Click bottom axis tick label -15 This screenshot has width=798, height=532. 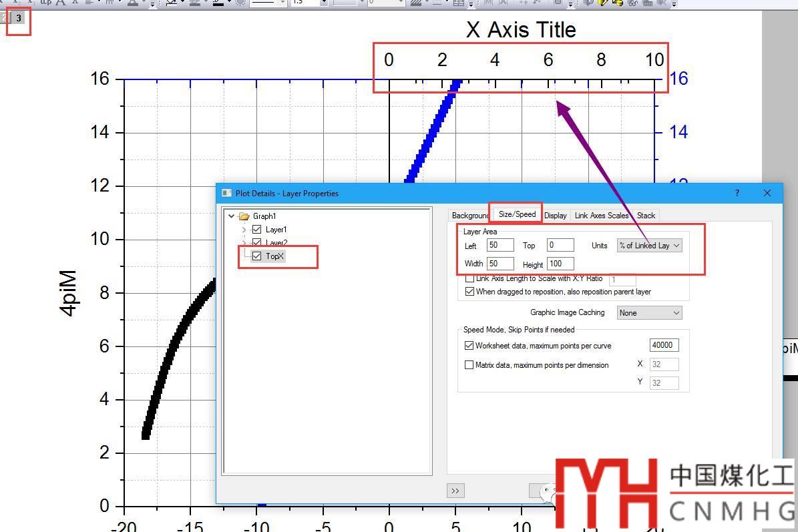point(190,526)
